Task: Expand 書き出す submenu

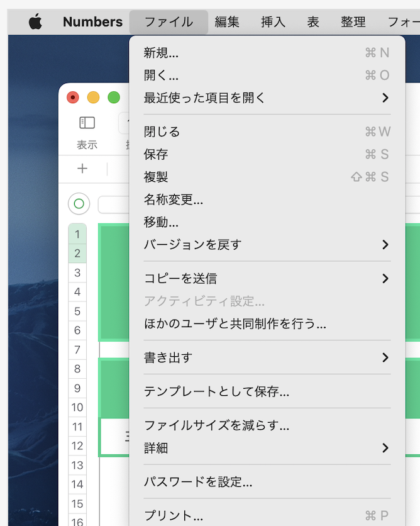Action: 267,357
